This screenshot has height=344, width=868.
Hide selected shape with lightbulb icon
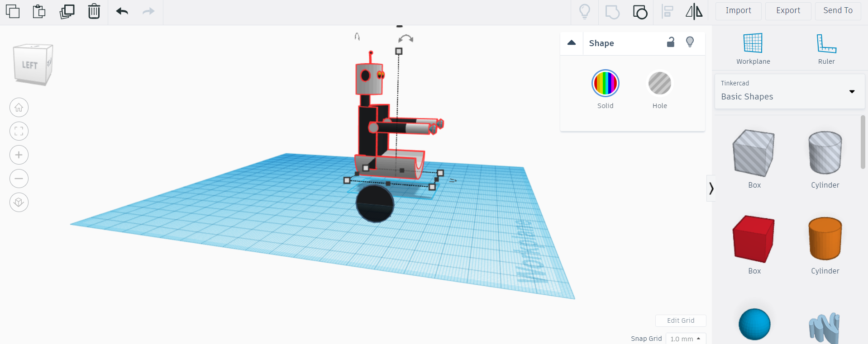[690, 42]
